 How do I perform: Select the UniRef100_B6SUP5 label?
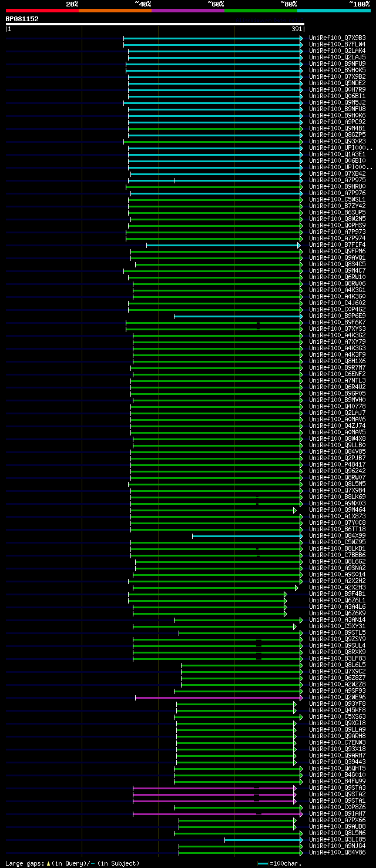(337, 212)
